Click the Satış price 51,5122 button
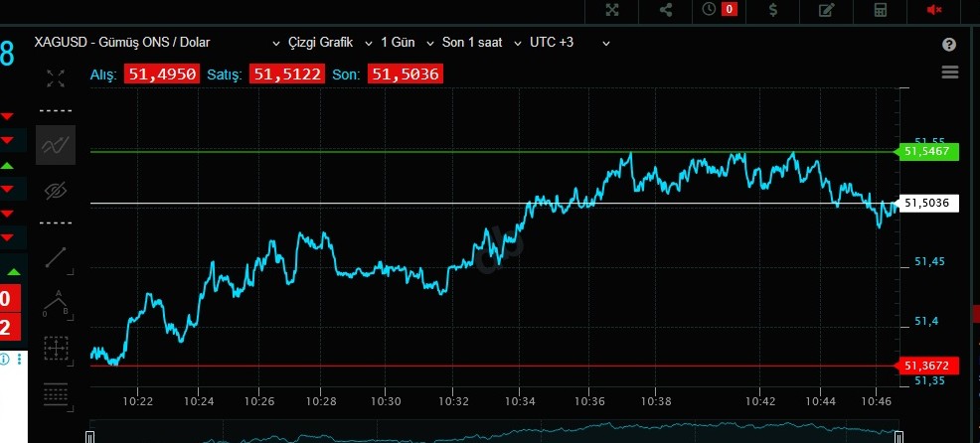 [x=286, y=74]
